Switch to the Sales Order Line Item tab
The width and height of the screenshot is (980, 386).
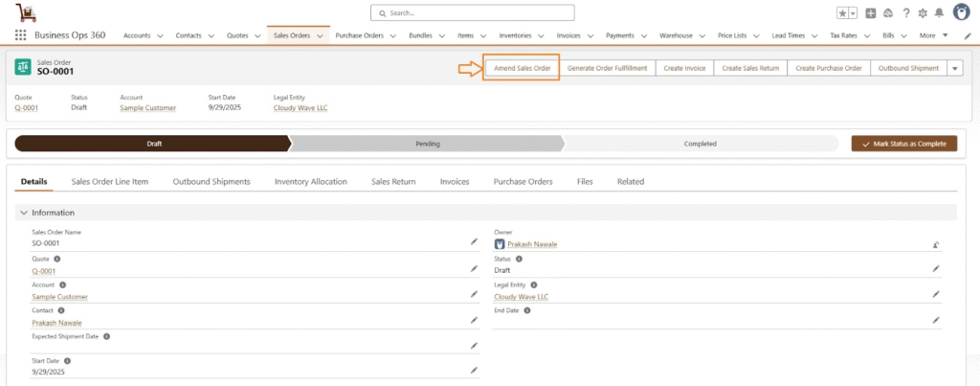coord(110,181)
